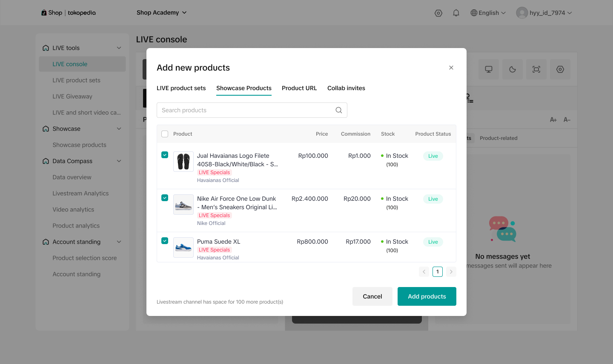Image resolution: width=613 pixels, height=364 pixels.
Task: Click the search magnifier icon
Action: click(x=339, y=110)
